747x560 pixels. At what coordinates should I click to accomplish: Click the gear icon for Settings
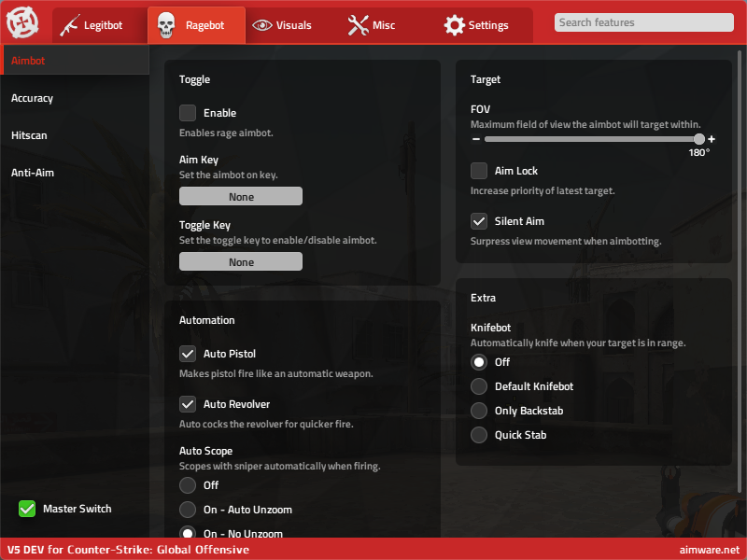click(454, 25)
